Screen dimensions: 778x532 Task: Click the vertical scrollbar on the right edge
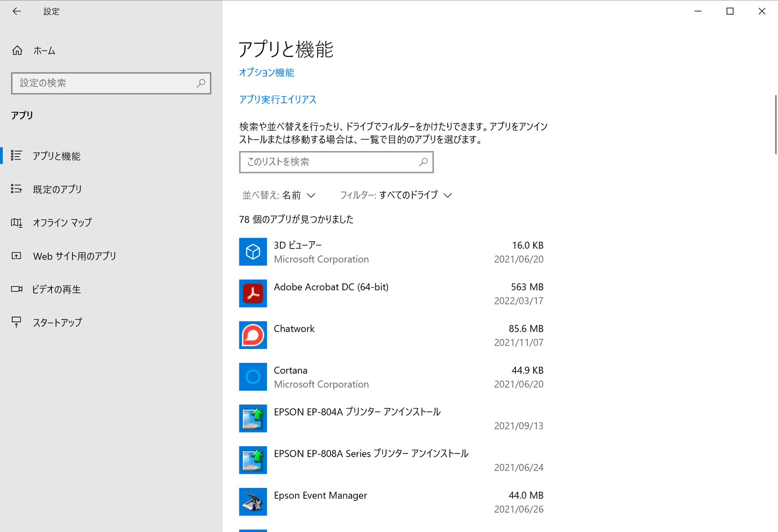point(776,125)
